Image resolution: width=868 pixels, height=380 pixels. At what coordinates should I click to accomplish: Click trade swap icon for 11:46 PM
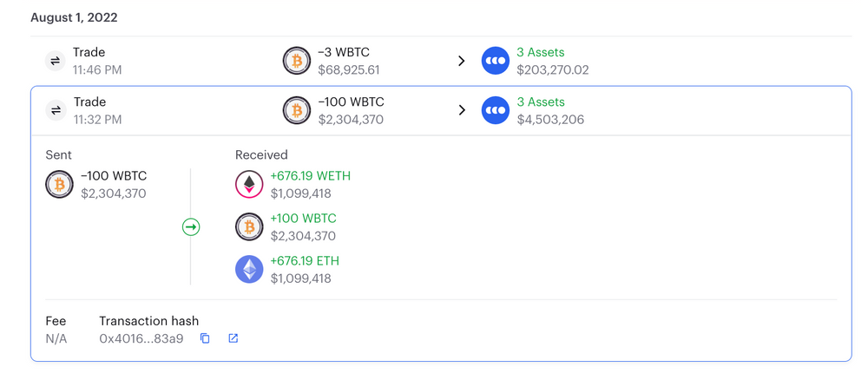click(56, 61)
